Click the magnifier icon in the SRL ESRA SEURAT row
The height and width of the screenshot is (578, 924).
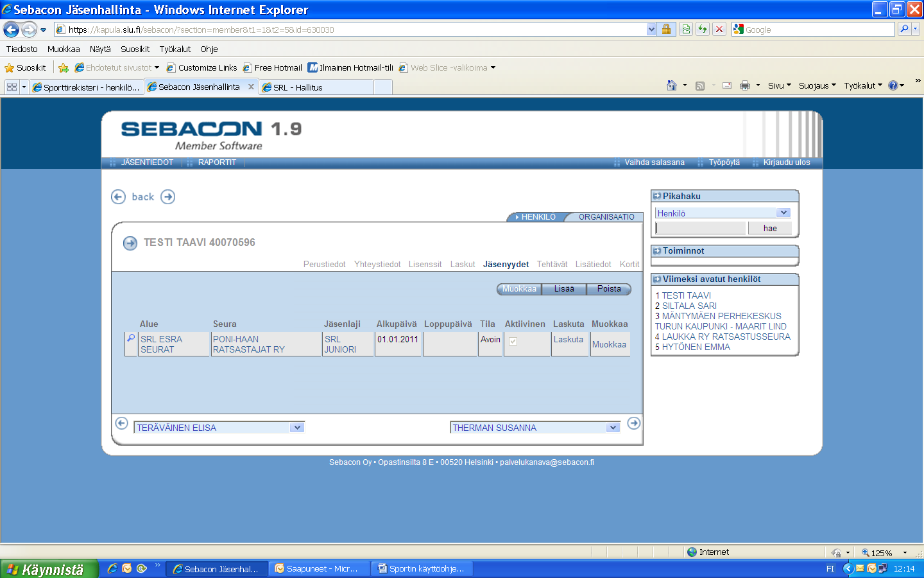(x=131, y=338)
